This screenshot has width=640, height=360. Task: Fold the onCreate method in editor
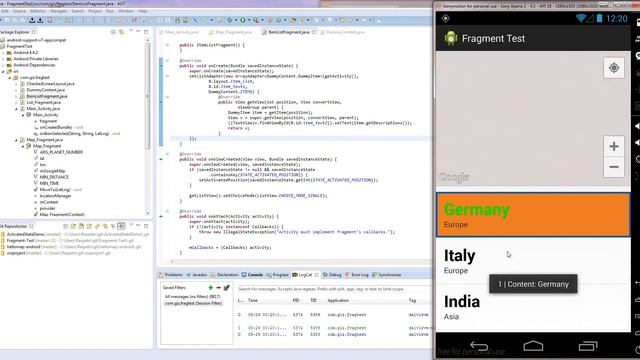point(167,60)
